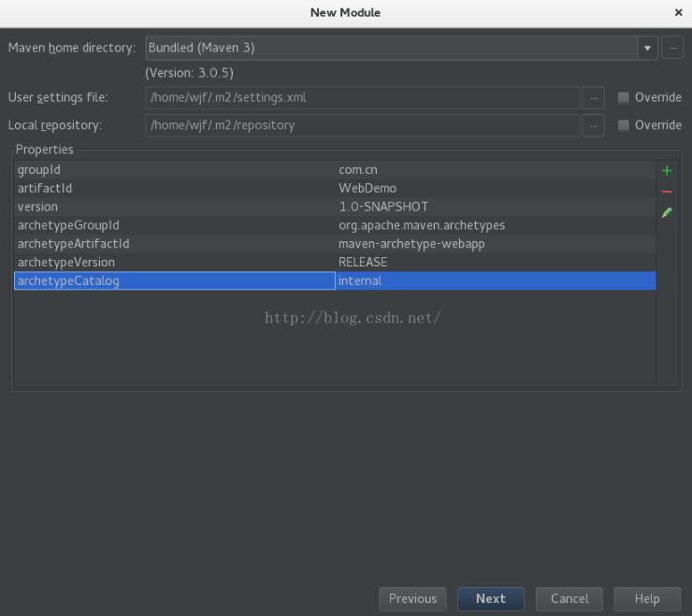
Task: Click the Bundled (Maven 3) combo box
Action: coord(401,48)
